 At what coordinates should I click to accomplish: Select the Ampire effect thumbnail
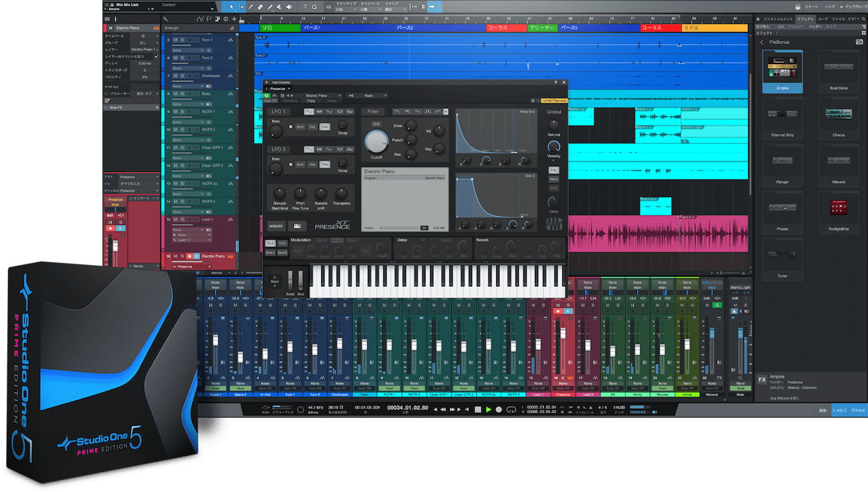tap(783, 70)
